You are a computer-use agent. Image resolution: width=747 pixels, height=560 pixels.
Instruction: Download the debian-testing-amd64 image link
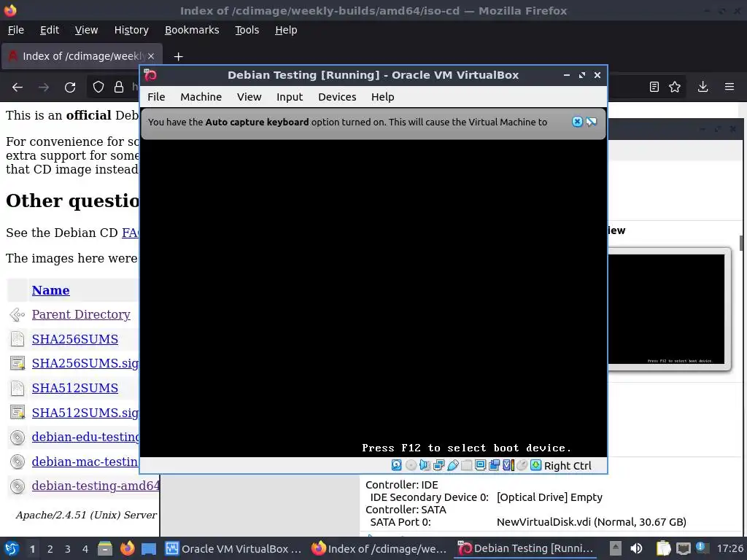(x=96, y=486)
